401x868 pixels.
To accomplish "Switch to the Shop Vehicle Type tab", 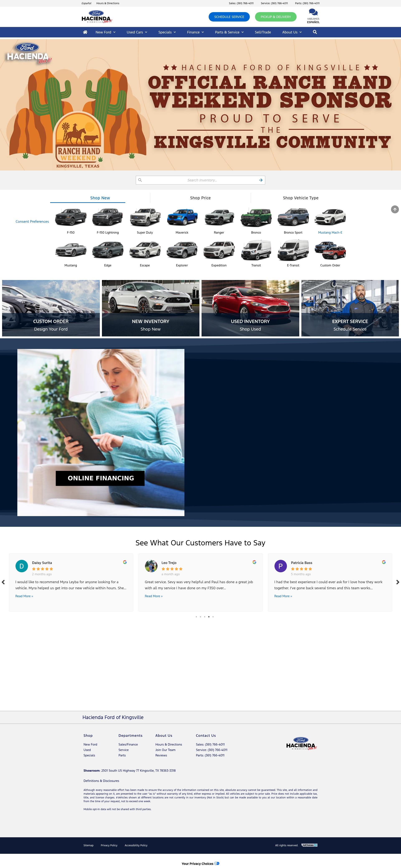I will 301,198.
